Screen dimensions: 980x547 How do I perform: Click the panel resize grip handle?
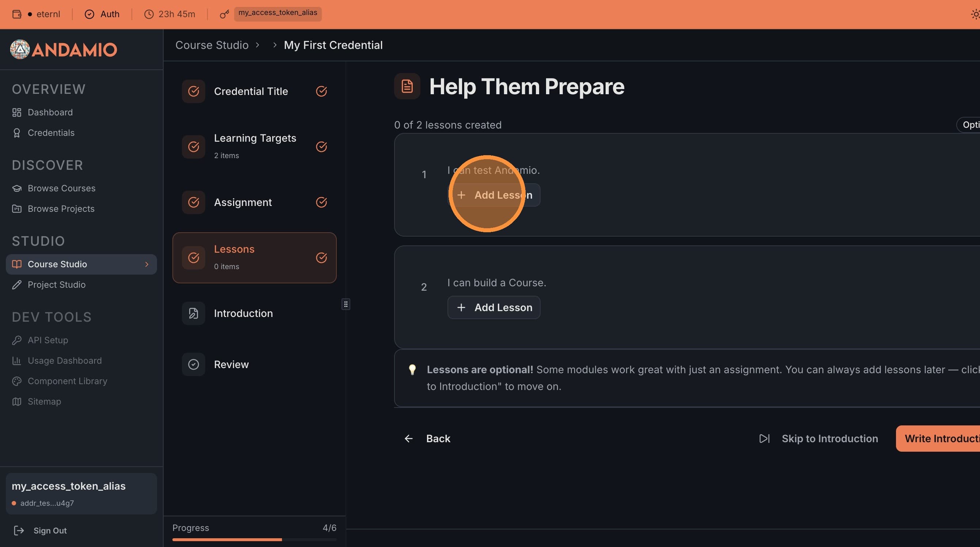coord(346,304)
